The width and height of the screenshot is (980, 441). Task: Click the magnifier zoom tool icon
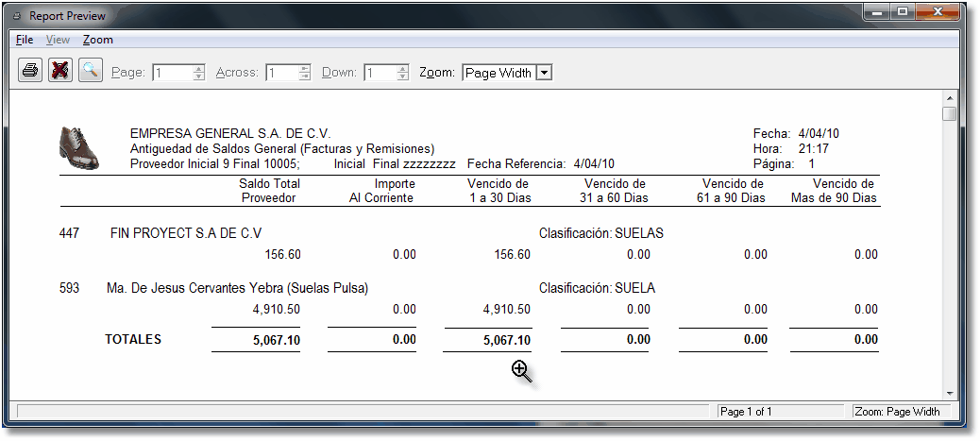pyautogui.click(x=91, y=71)
